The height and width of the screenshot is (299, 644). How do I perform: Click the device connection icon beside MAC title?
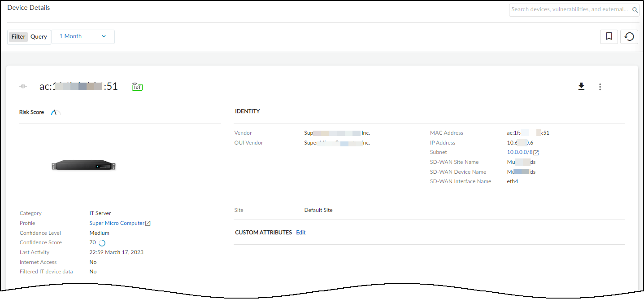[x=23, y=86]
